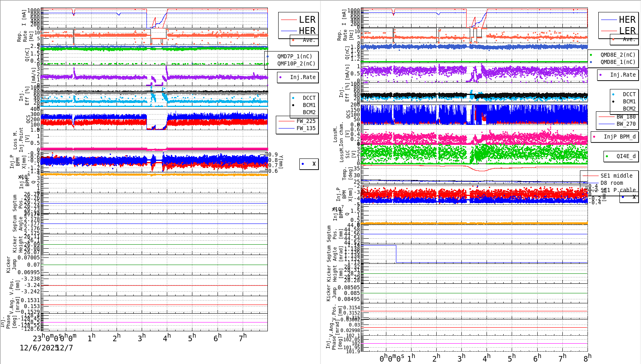The height and width of the screenshot is (364, 641).
Task: Click DCCT in the left chart's efficiency legend
Action: tap(309, 98)
